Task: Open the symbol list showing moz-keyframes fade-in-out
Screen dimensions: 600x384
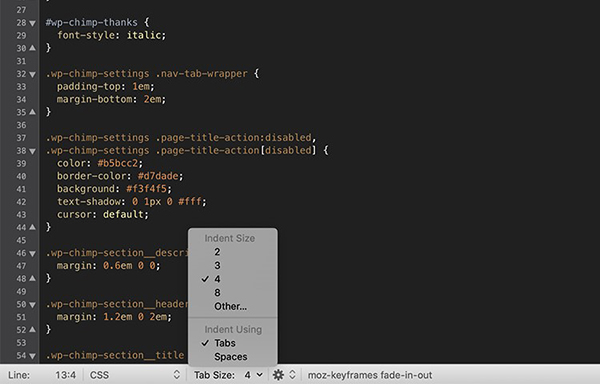Action: [370, 375]
